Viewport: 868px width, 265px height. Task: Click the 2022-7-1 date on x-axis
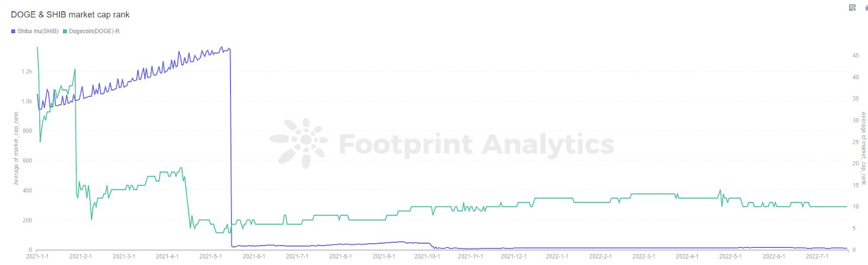click(817, 256)
